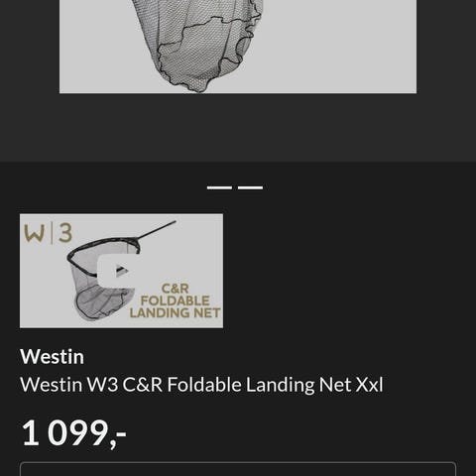Select the first gallery slide indicator
This screenshot has width=476, height=476.
219,187
